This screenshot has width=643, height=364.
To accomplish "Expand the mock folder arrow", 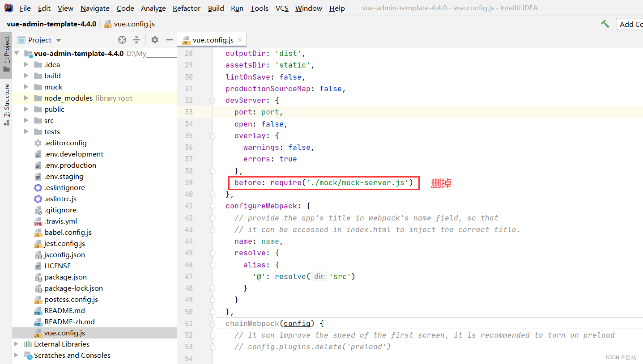I will 26,87.
